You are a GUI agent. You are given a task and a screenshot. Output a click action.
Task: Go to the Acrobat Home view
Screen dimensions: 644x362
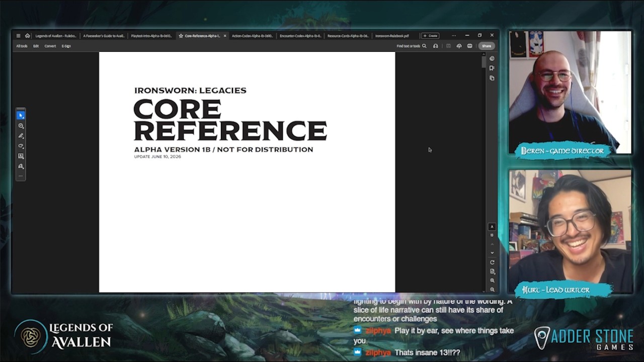[x=28, y=36]
